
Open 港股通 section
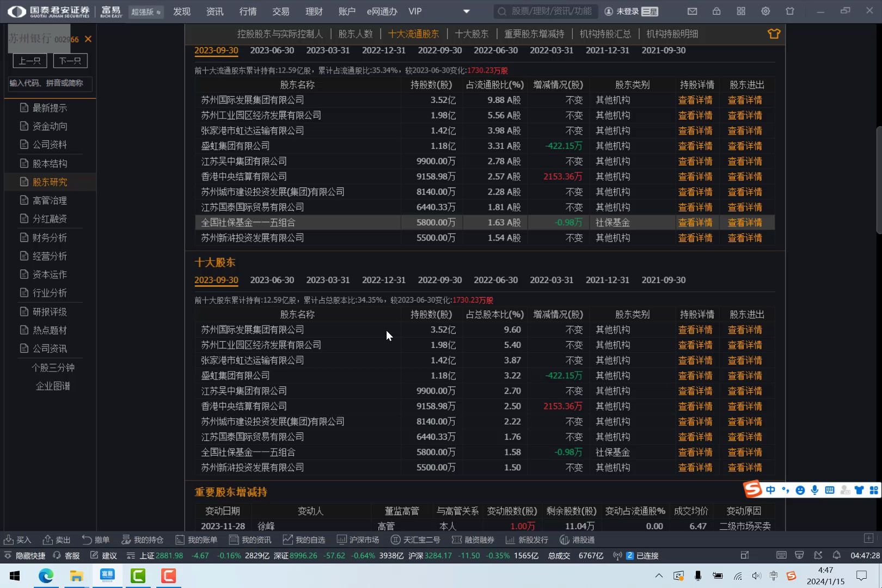577,540
